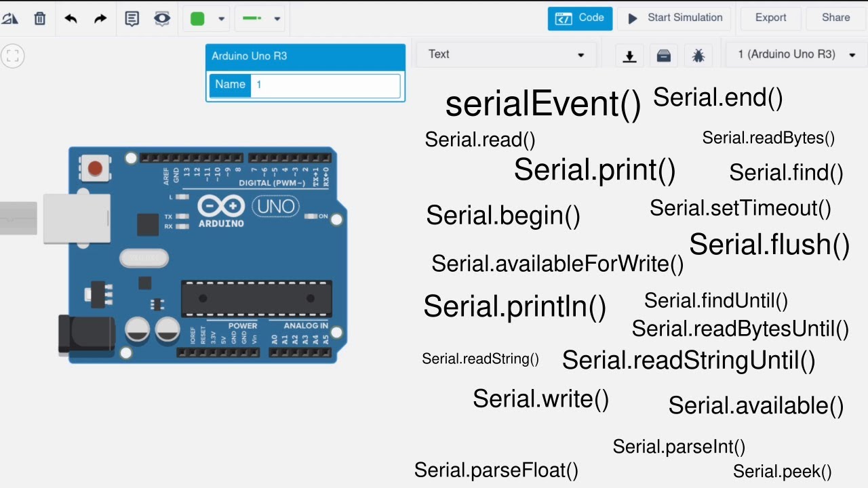Click the Serial.peek() text
Image resolution: width=868 pixels, height=488 pixels.
[783, 471]
